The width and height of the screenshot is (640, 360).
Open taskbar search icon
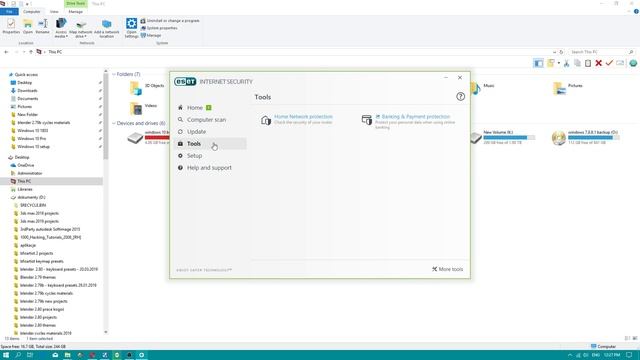[18, 355]
